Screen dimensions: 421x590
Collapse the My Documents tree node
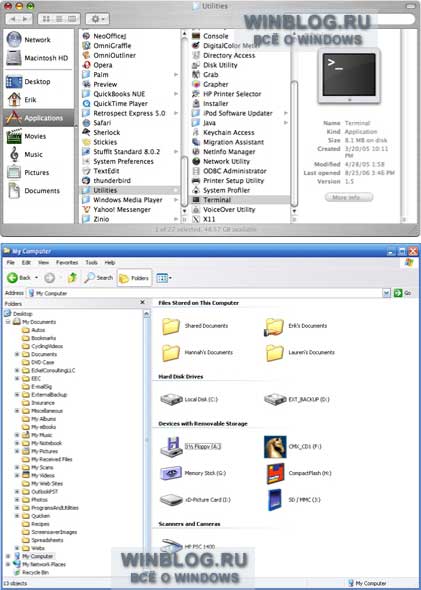(x=8, y=322)
